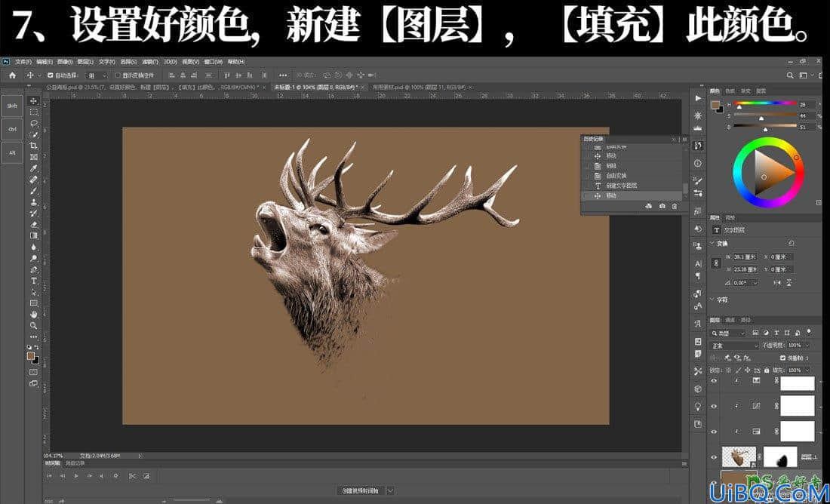Reset transform button in Properties
830x504 pixels.
[792, 243]
